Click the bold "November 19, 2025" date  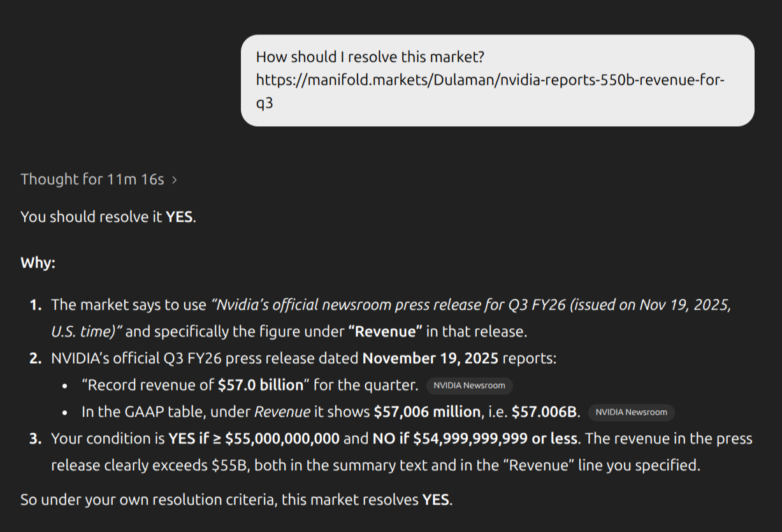tap(430, 358)
